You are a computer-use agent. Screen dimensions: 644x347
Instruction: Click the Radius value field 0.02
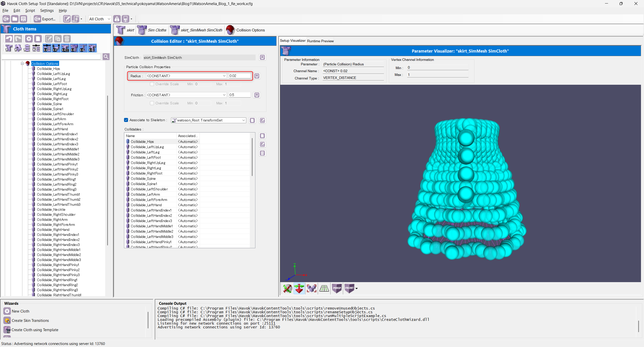point(240,76)
